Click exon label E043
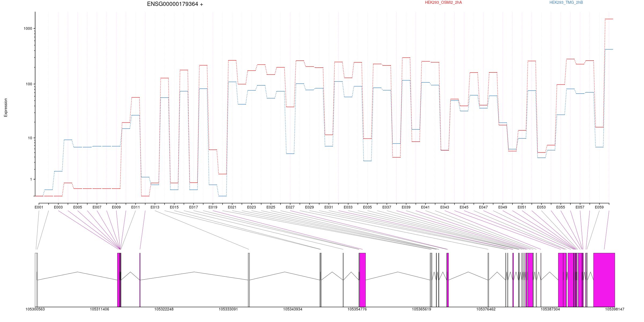 point(445,207)
